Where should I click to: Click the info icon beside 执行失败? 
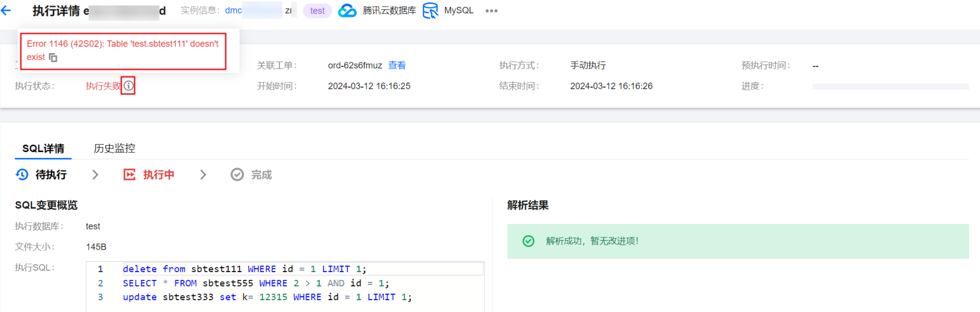pos(128,86)
